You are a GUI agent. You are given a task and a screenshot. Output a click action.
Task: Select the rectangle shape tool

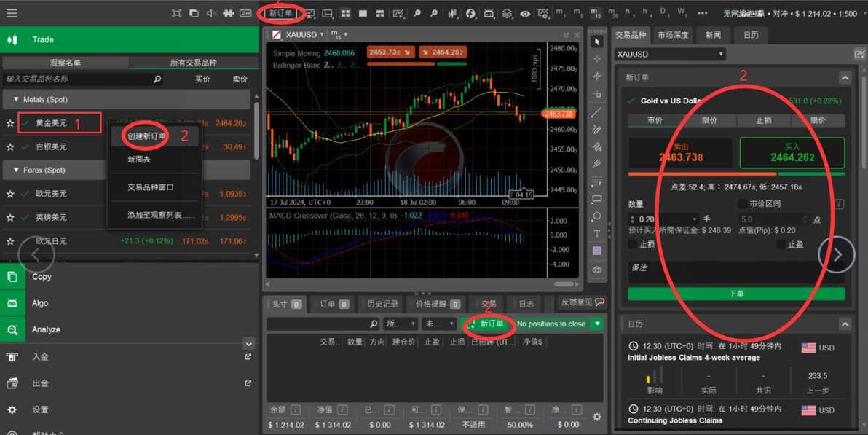click(x=597, y=198)
